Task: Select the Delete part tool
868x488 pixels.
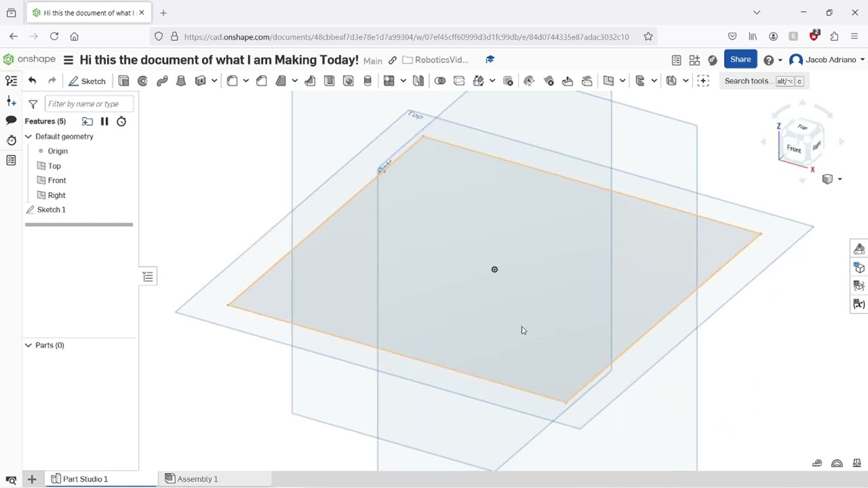Action: [509, 81]
